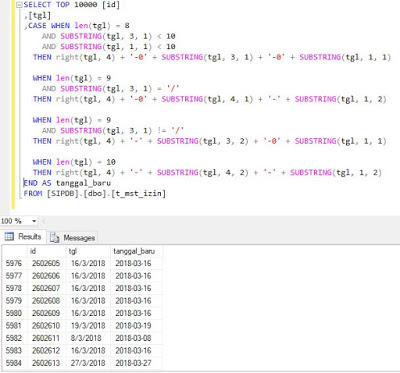The width and height of the screenshot is (400, 373).
Task: Click id cell 2602610
Action: pos(47,326)
